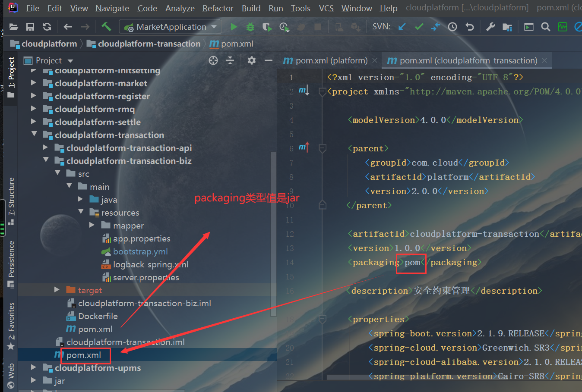Screen dimensions: 582x392
Task: Open the Project Structure icon
Action: [x=507, y=27]
